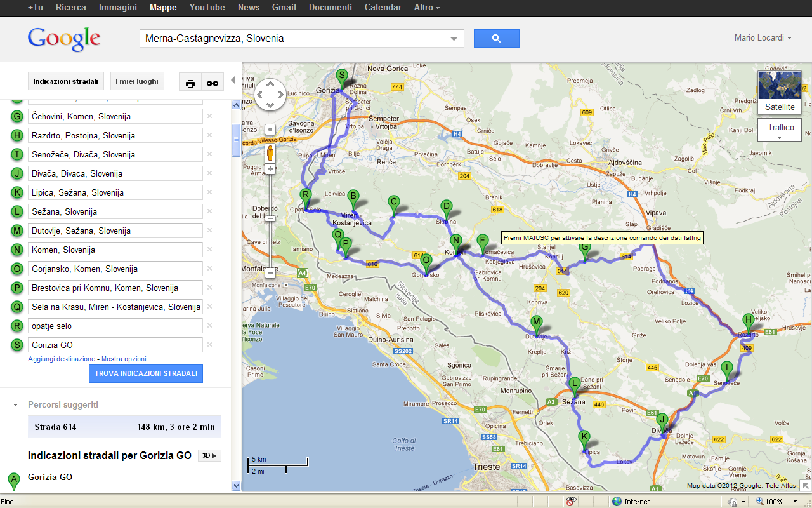Select map marker C on the route
Viewport: 812px width, 508px height.
[393, 205]
